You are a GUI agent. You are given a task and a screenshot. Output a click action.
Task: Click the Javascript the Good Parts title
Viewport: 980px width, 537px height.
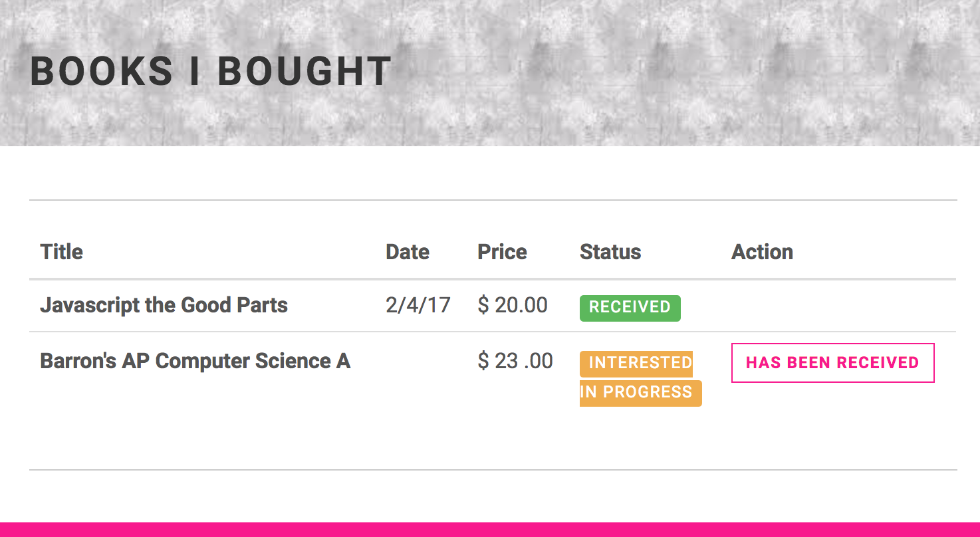[x=164, y=305]
